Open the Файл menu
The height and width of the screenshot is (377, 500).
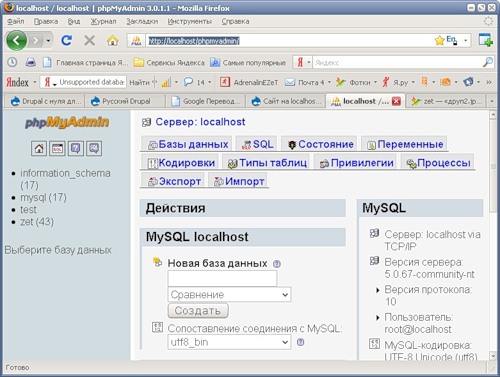click(16, 21)
